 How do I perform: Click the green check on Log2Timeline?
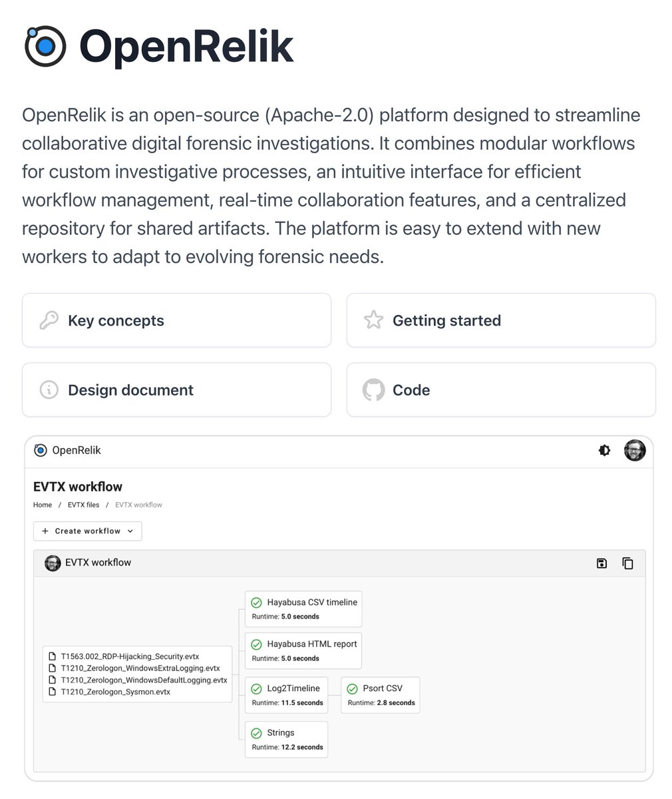point(256,689)
